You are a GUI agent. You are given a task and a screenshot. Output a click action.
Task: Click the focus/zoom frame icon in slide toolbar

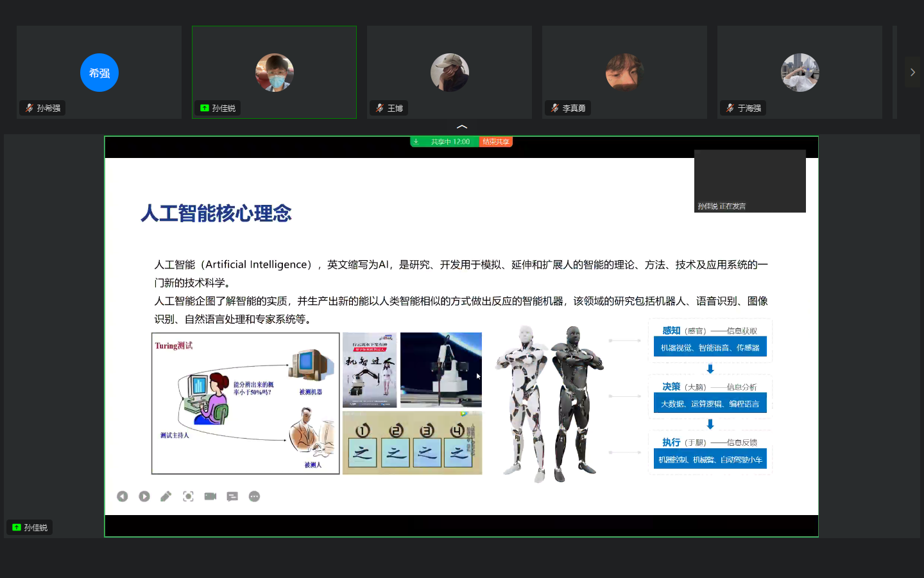[188, 496]
